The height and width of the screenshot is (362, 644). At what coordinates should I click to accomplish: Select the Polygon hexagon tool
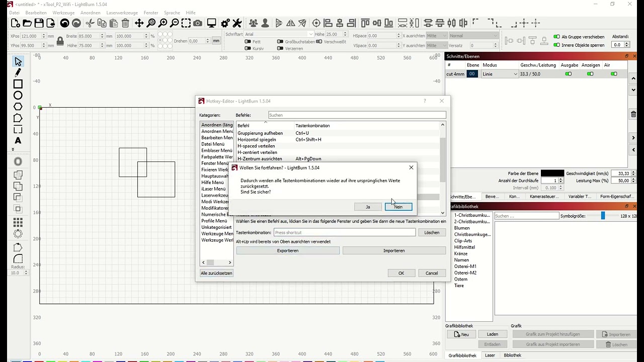tap(18, 107)
